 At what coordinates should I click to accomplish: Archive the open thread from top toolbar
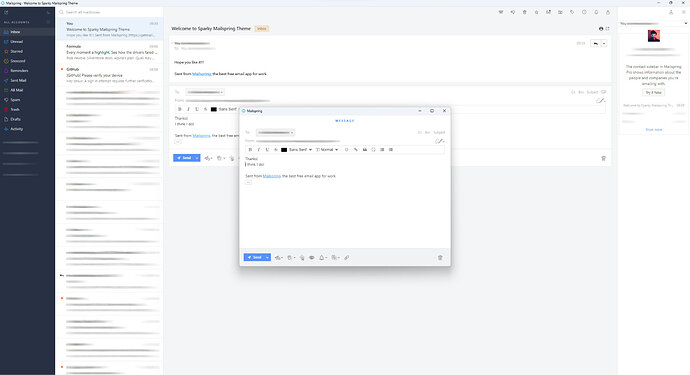point(501,12)
